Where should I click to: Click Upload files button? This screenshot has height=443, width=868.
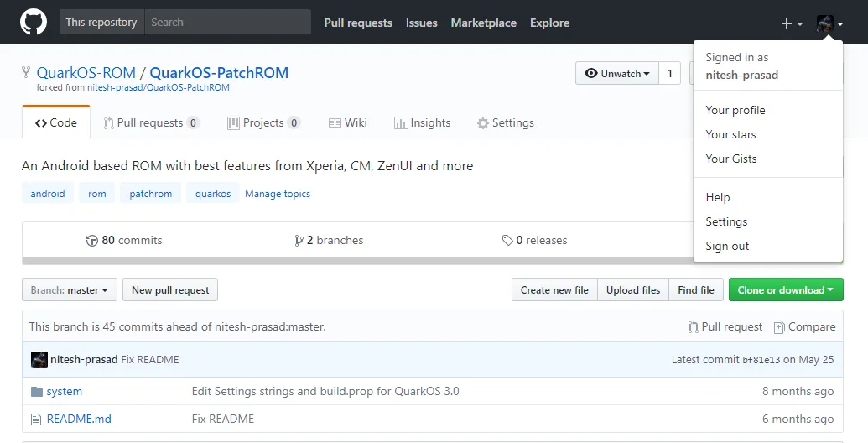click(x=633, y=289)
